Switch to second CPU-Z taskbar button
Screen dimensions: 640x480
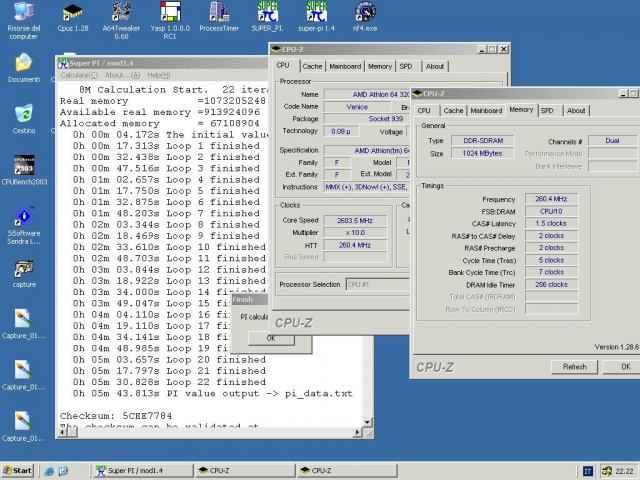346,471
